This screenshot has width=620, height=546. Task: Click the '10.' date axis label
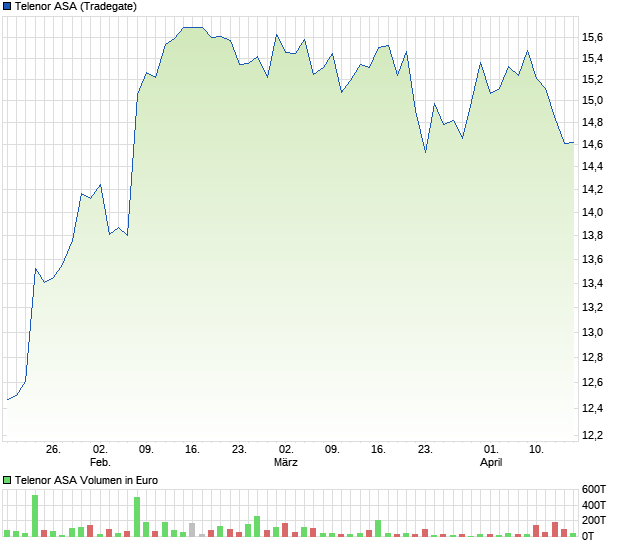(x=536, y=450)
